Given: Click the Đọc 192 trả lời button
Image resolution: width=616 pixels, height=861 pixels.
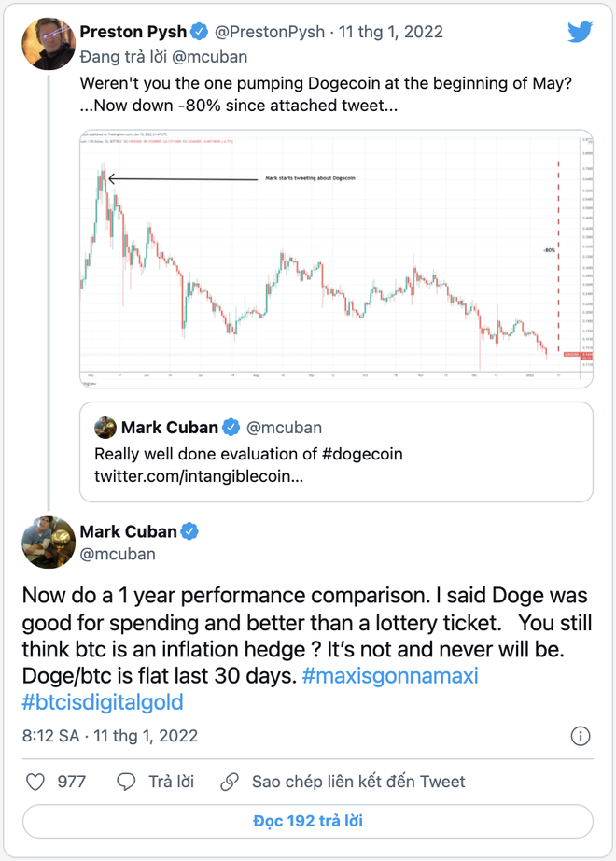Looking at the screenshot, I should pos(308,821).
